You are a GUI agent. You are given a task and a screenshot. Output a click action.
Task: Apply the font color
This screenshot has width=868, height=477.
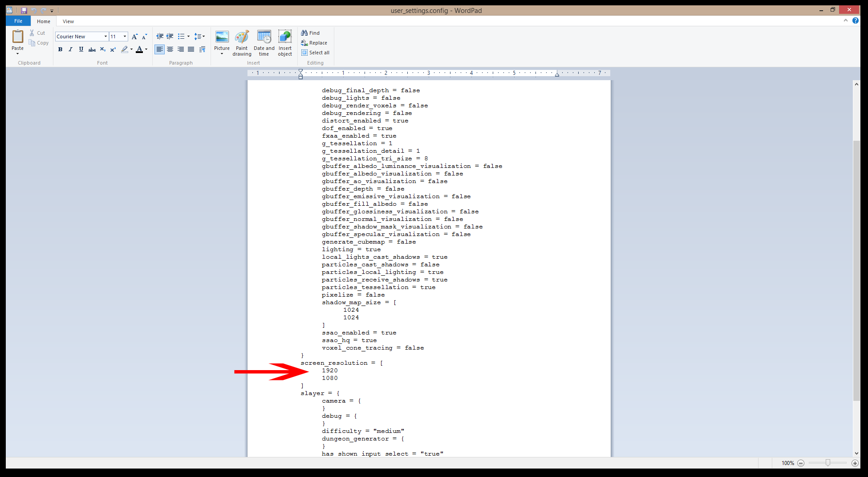coord(139,49)
